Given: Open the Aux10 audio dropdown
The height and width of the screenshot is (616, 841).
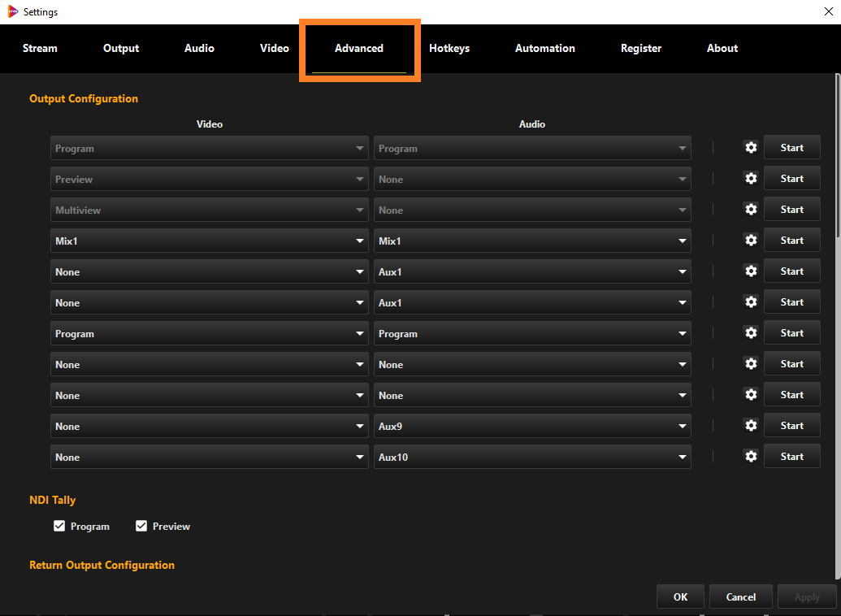Looking at the screenshot, I should 532,457.
